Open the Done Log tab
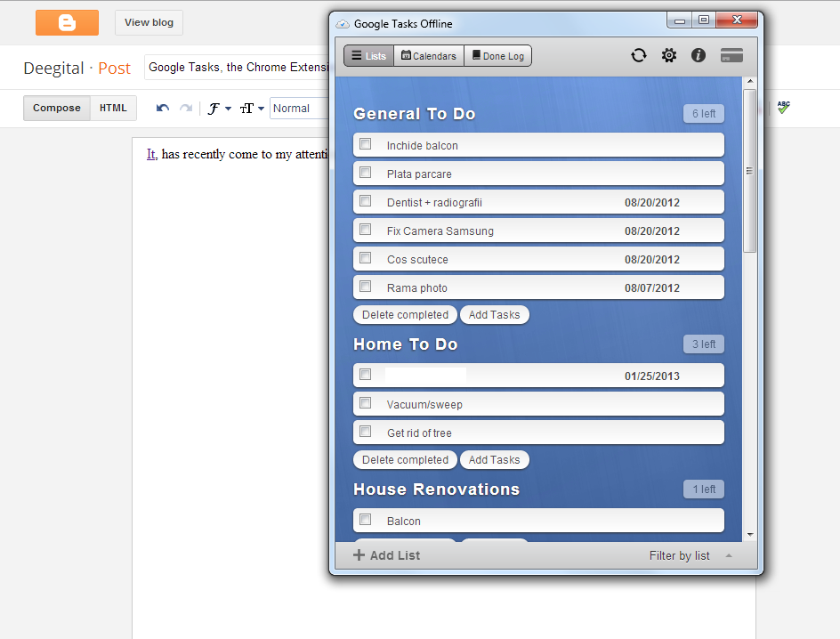 tap(497, 56)
